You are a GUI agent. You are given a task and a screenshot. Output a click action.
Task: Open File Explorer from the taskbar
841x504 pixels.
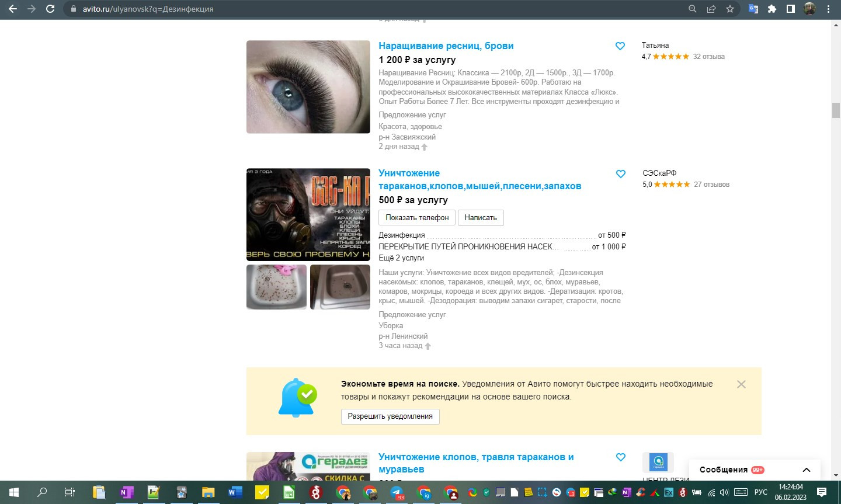pos(208,492)
